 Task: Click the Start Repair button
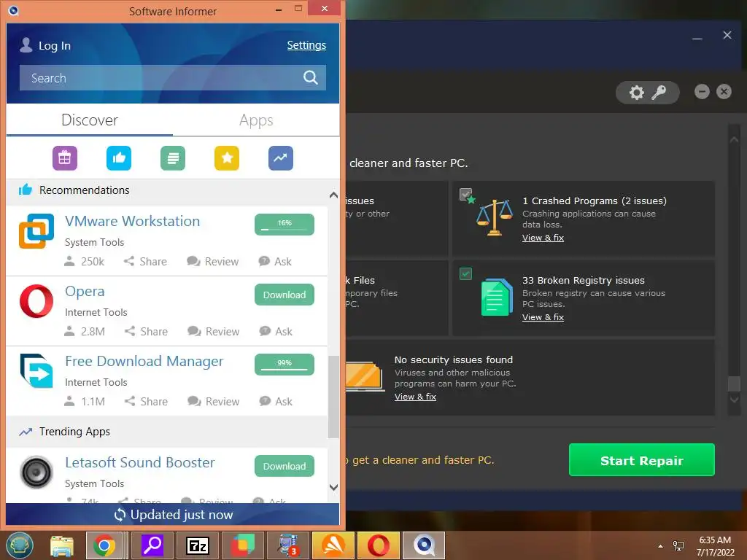(642, 460)
